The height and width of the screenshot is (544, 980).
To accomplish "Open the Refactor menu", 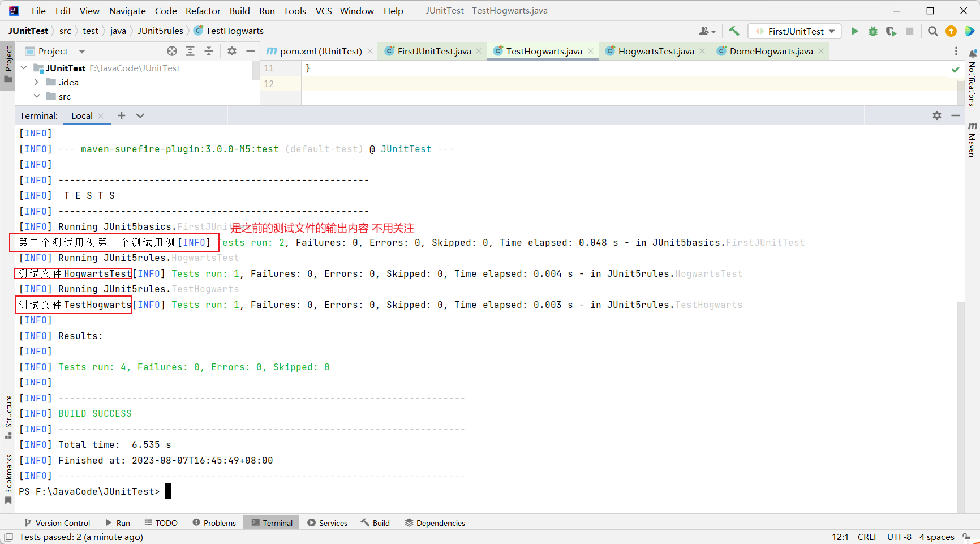I will pyautogui.click(x=203, y=11).
